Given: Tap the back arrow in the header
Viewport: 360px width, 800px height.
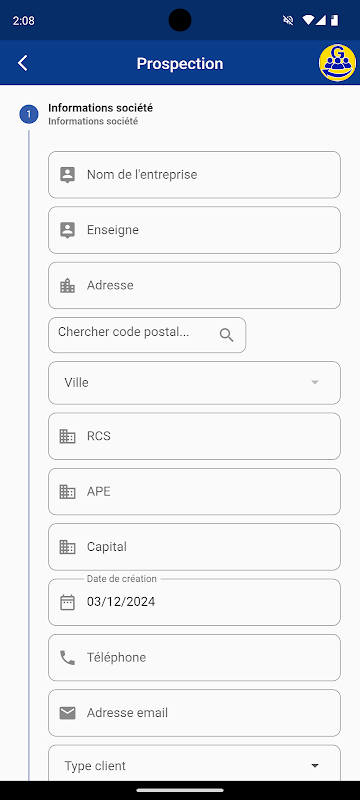Looking at the screenshot, I should pyautogui.click(x=22, y=63).
